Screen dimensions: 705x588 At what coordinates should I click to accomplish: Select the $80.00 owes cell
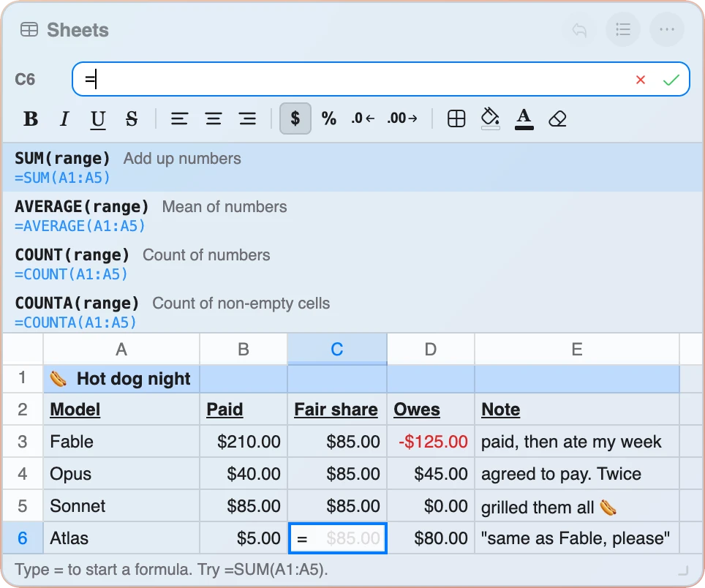(431, 538)
